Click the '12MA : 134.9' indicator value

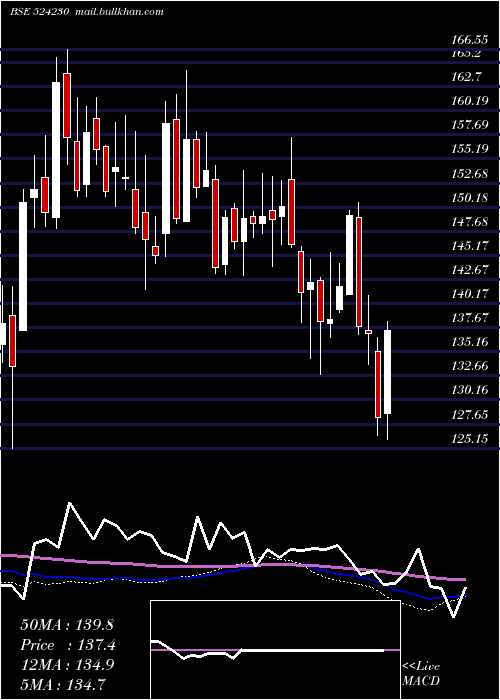click(x=67, y=665)
